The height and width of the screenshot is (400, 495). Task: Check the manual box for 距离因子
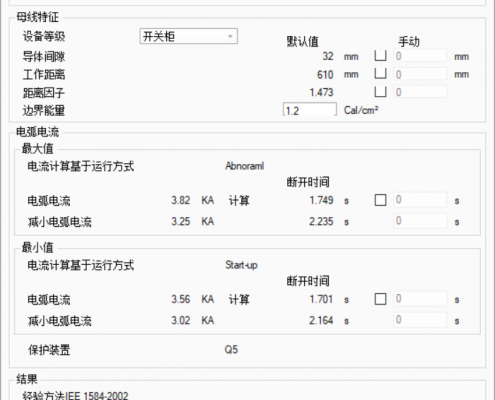tap(380, 92)
